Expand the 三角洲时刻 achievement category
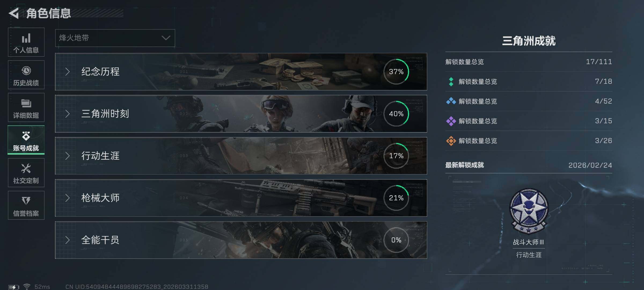This screenshot has width=644, height=290. coord(241,114)
